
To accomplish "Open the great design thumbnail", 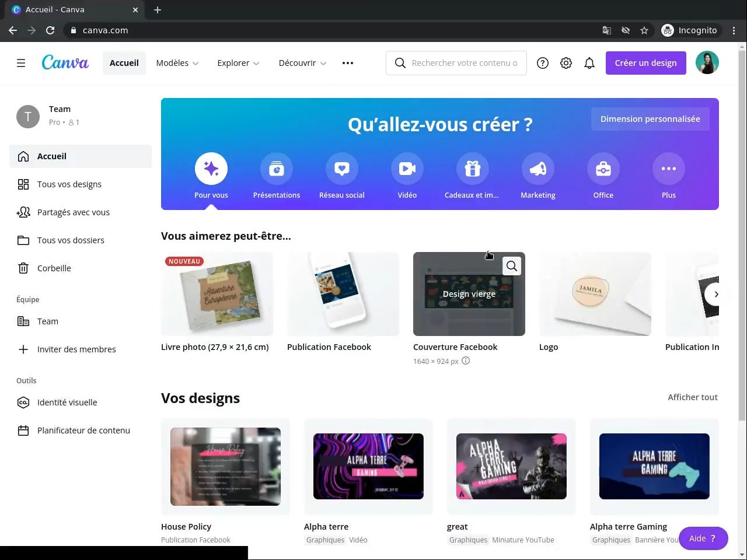I will [x=511, y=467].
